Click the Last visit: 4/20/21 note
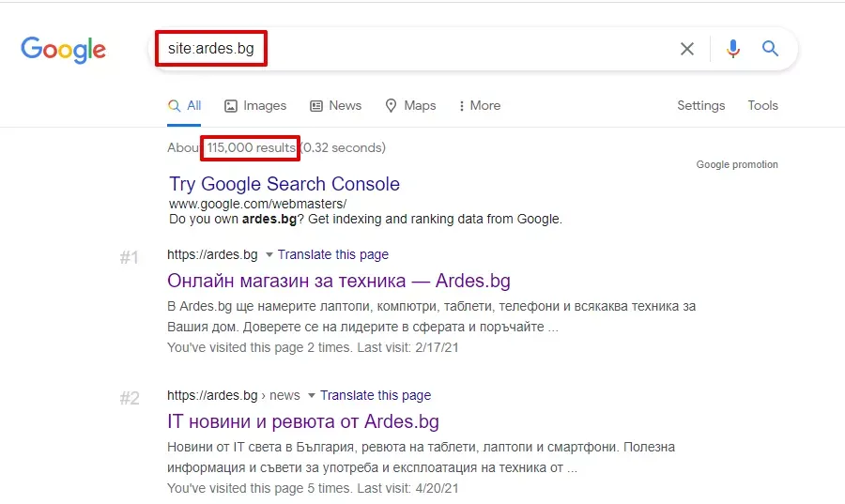This screenshot has height=504, width=845. (408, 488)
